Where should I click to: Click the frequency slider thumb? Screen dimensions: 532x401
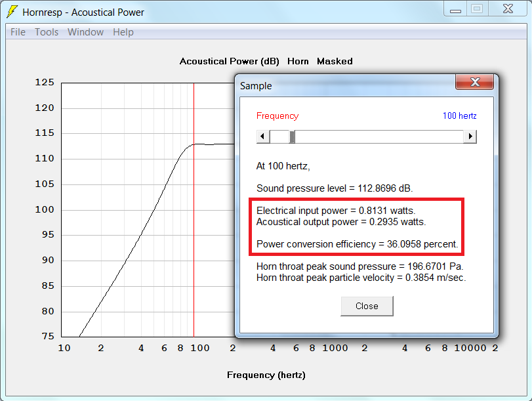[x=292, y=137]
